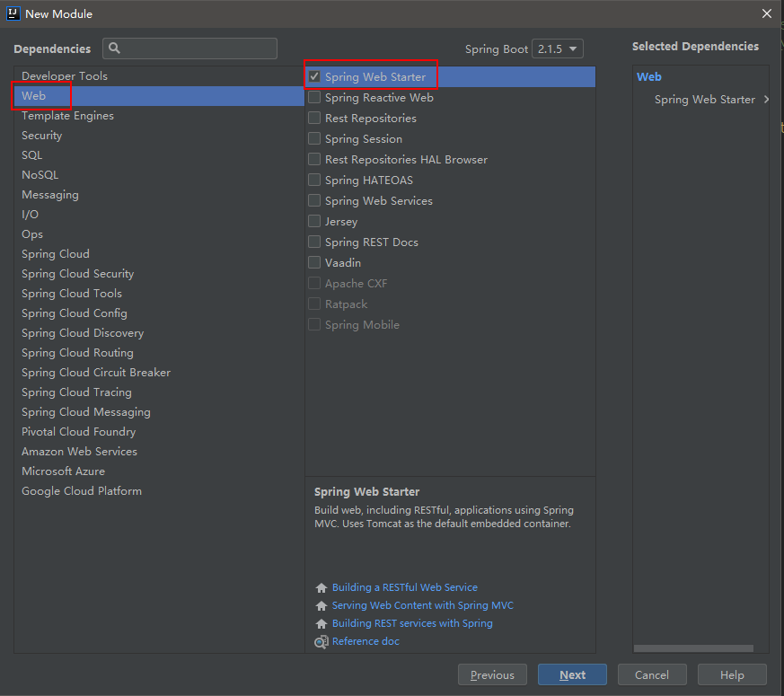Uncheck the Spring Web Starter checkbox
Screen dimensions: 784x696
click(314, 77)
